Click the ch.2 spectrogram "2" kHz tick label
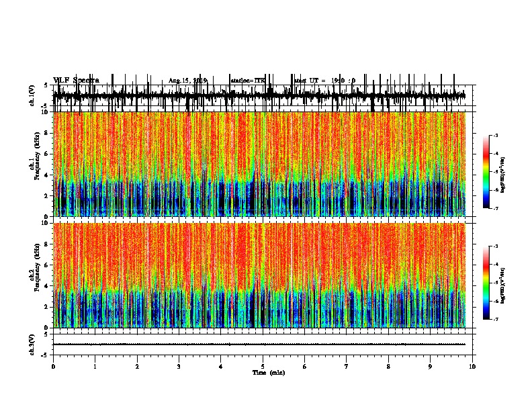 click(x=47, y=307)
